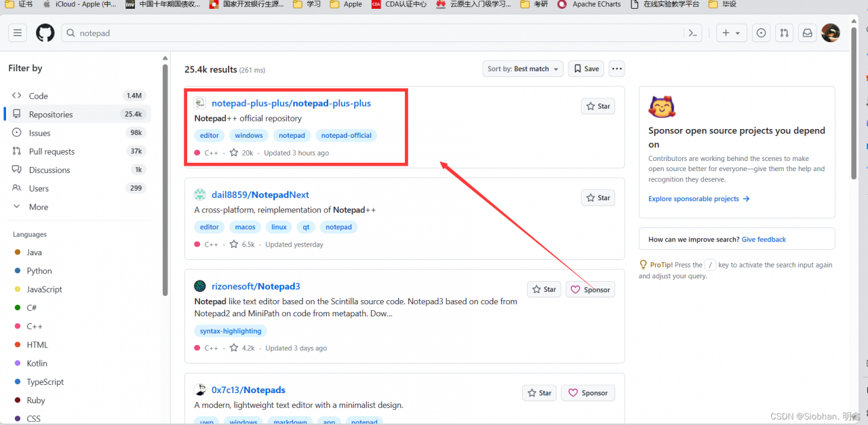The image size is (868, 425).
Task: Click the linux topic tag
Action: click(279, 227)
